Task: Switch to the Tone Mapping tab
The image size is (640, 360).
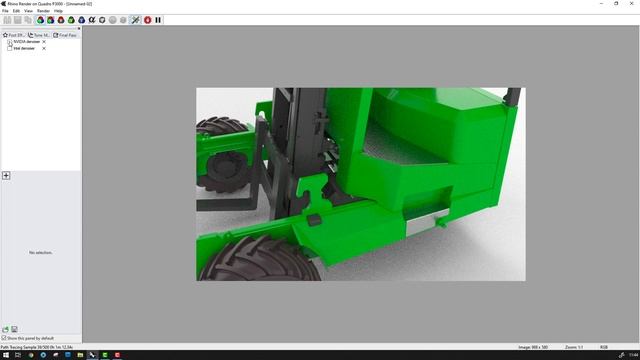Action: click(39, 35)
